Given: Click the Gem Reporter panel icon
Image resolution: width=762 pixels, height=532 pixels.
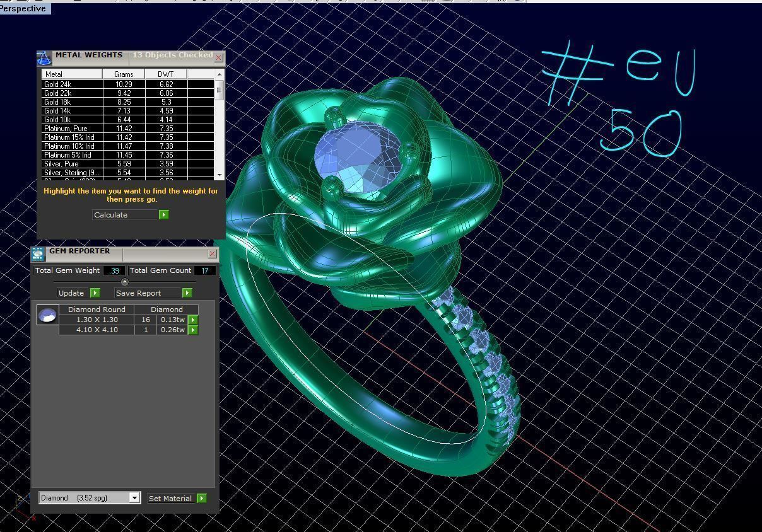Looking at the screenshot, I should 38,254.
